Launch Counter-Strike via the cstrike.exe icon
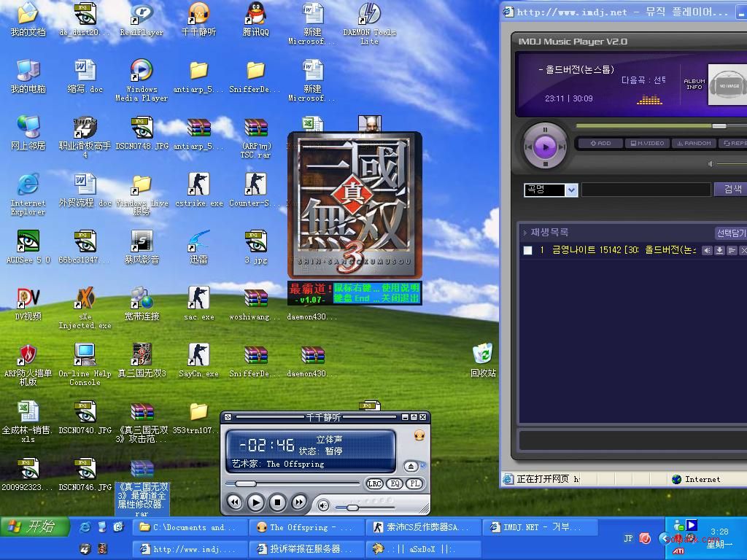 (x=198, y=182)
